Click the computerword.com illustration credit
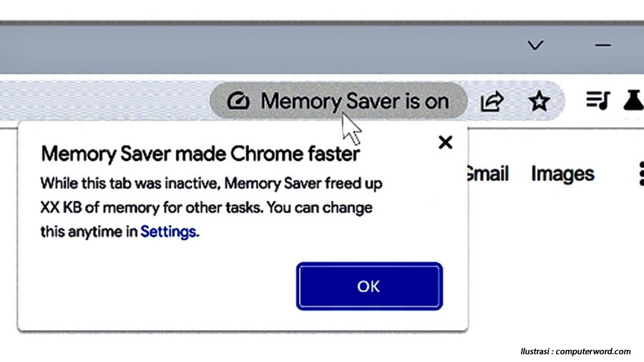 [575, 351]
